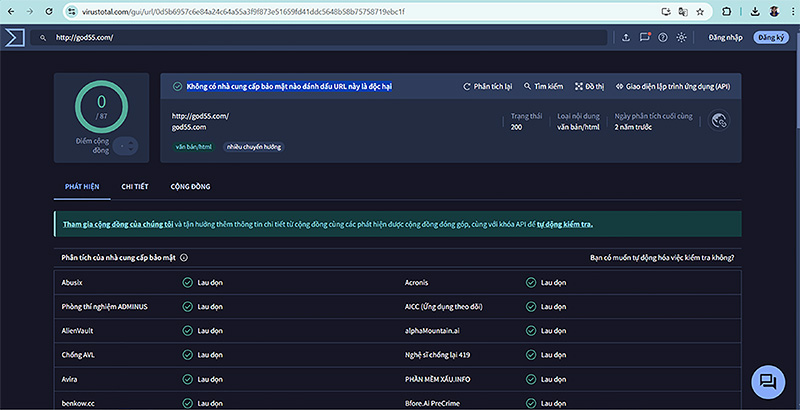Bookmark this page with the star icon
The width and height of the screenshot is (800, 410).
[x=700, y=11]
